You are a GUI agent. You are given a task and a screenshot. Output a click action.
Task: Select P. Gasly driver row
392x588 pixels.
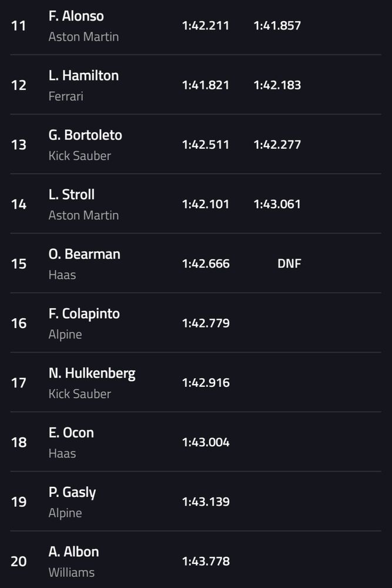pyautogui.click(x=72, y=492)
